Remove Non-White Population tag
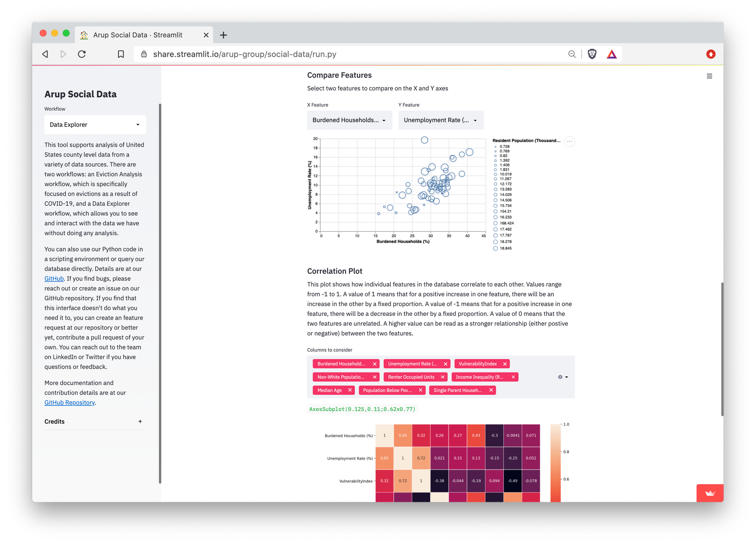Image resolution: width=756 pixels, height=545 pixels. coord(375,377)
